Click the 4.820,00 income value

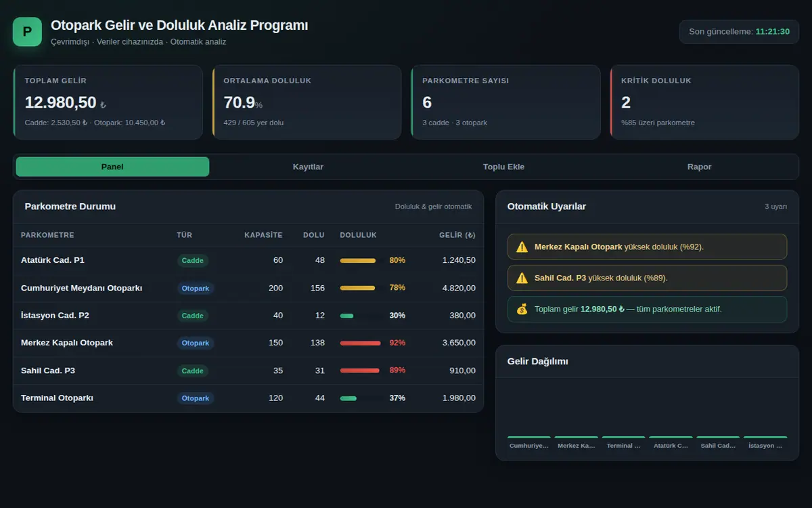coord(459,288)
